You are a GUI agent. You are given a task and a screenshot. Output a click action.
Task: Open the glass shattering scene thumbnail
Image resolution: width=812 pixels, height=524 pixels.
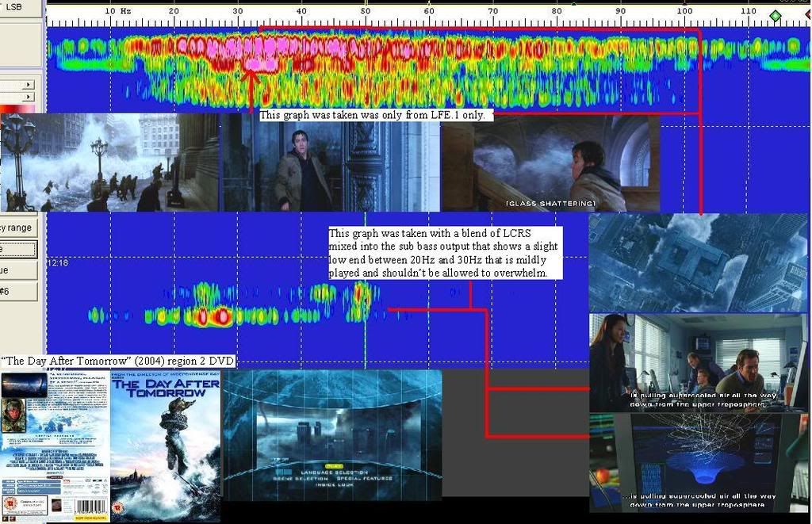[x=550, y=163]
